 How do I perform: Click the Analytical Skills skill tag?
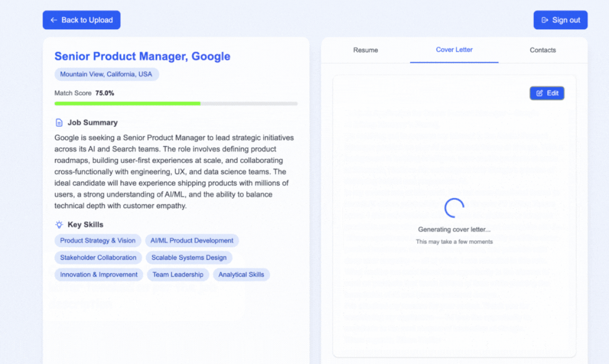(241, 274)
